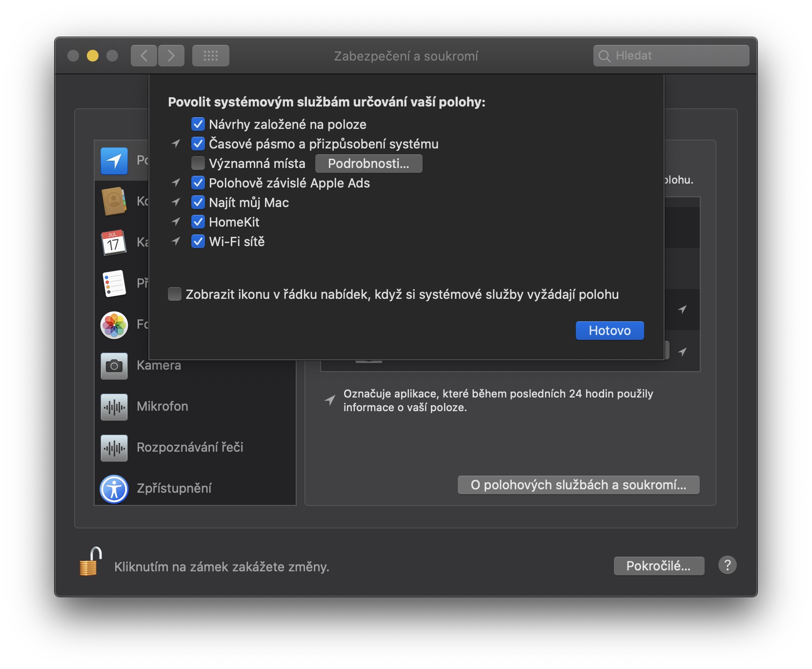Enable the Významná místa checkbox

point(198,164)
